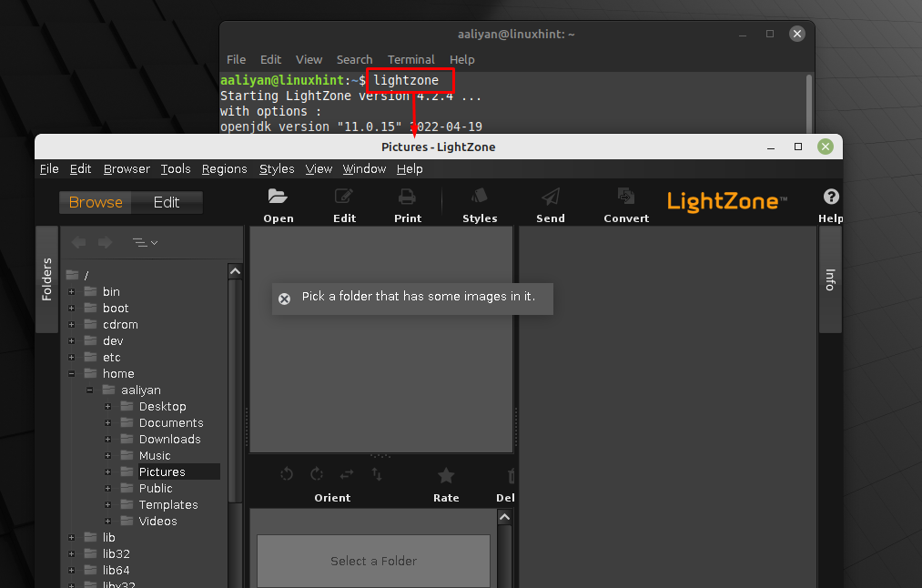Expand the Videos folder node

(x=108, y=521)
